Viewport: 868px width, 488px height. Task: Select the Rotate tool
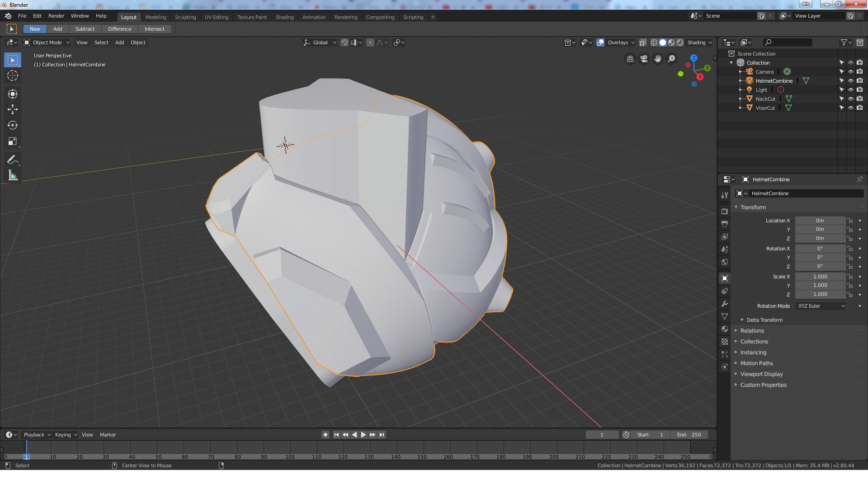point(13,125)
